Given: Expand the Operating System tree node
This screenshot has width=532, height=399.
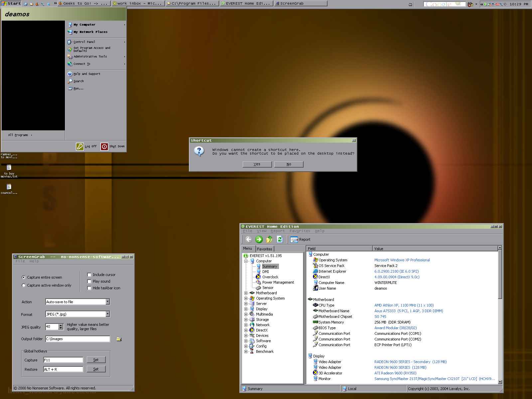Looking at the screenshot, I should pyautogui.click(x=246, y=298).
